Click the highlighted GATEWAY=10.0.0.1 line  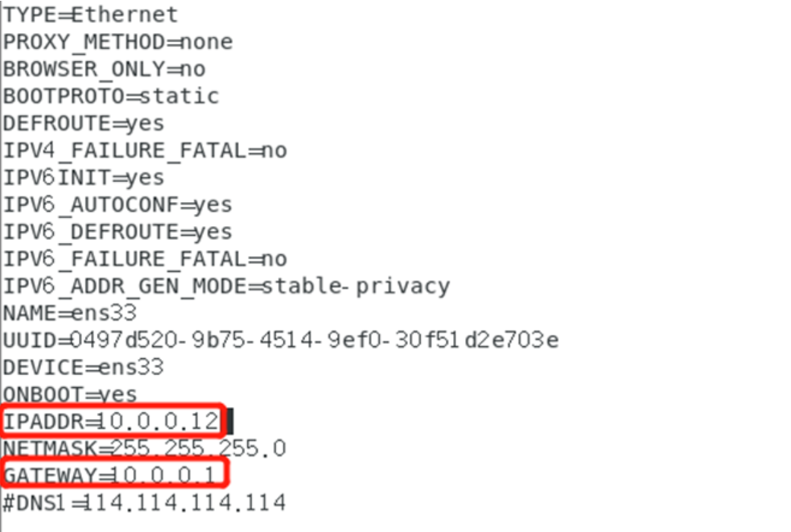pyautogui.click(x=110, y=476)
